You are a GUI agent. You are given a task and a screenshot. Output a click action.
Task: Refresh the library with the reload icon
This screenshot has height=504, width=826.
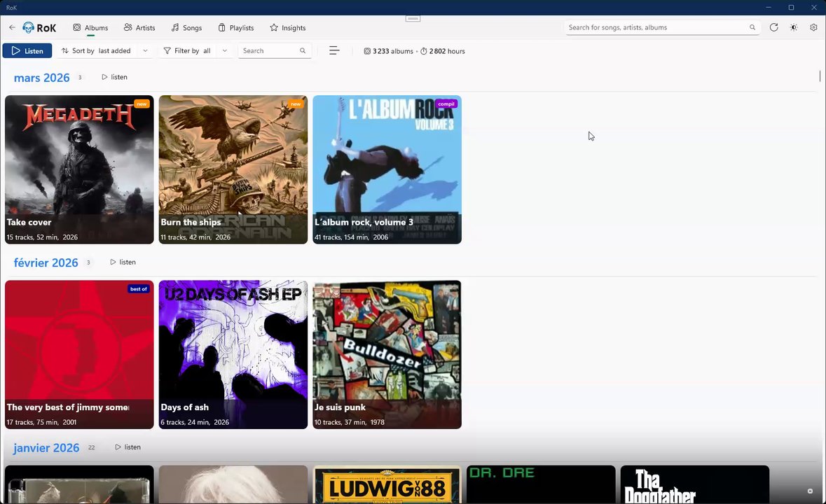click(774, 27)
